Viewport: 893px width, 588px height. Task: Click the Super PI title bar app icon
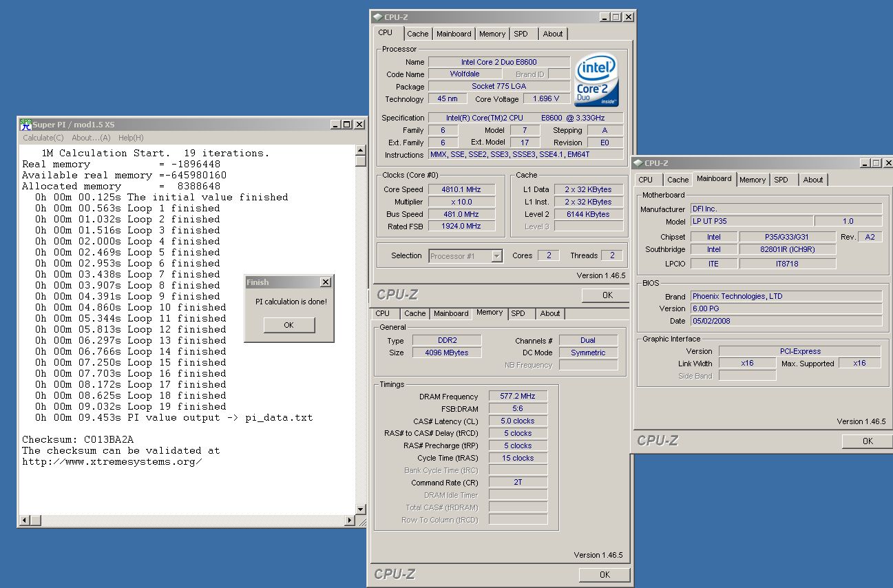tap(25, 125)
